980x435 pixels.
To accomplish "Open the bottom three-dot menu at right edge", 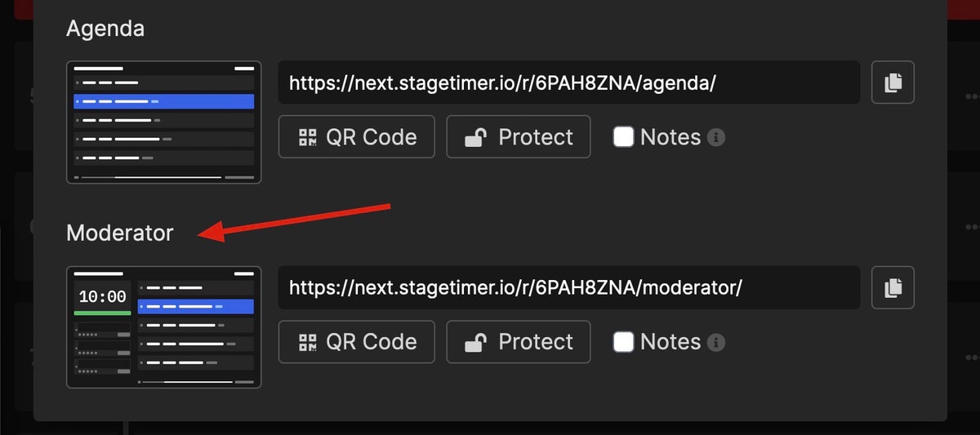I will point(970,357).
